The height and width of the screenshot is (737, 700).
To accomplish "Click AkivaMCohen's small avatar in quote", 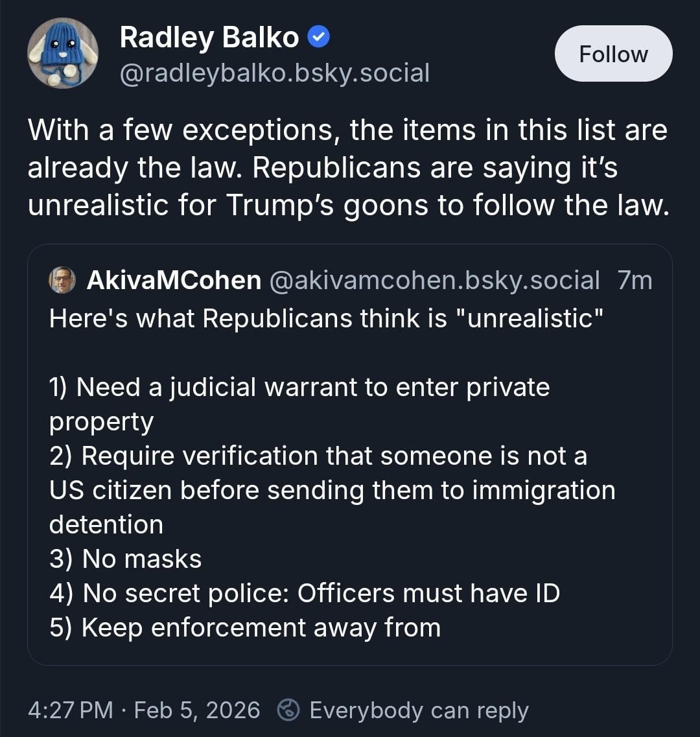I will 62,280.
